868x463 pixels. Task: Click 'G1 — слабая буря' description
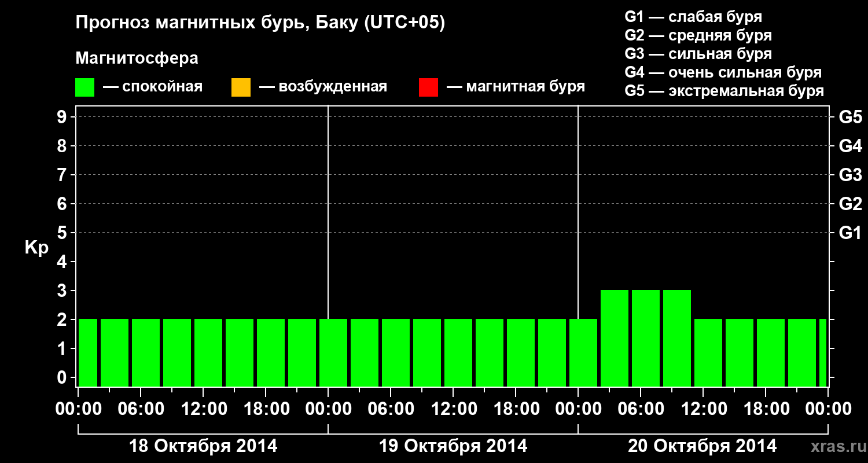(693, 17)
